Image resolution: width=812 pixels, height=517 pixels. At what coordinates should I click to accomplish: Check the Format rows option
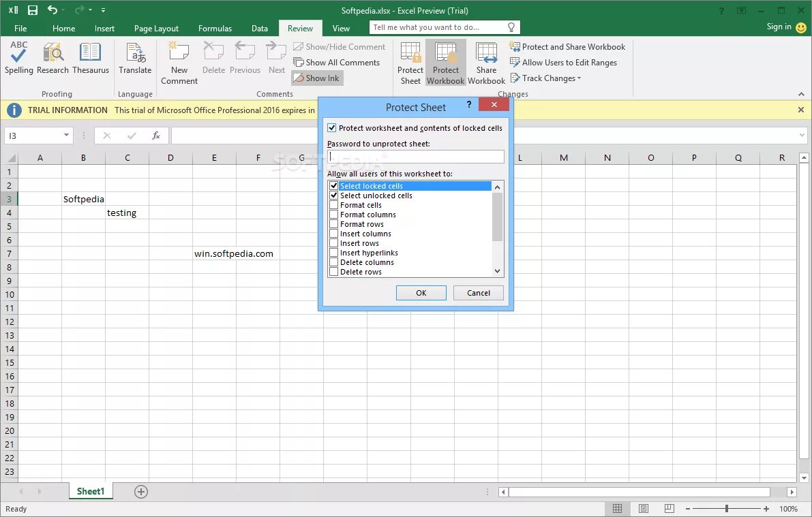coord(334,224)
